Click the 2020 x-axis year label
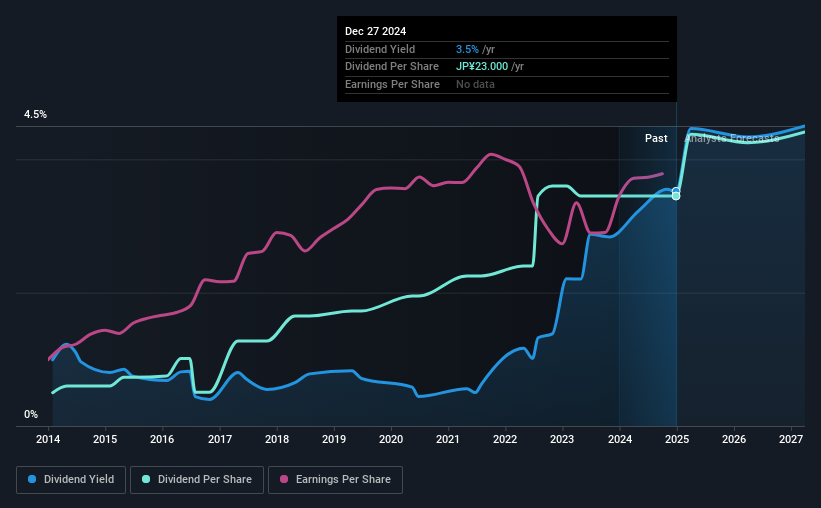Image resolution: width=821 pixels, height=508 pixels. 391,439
